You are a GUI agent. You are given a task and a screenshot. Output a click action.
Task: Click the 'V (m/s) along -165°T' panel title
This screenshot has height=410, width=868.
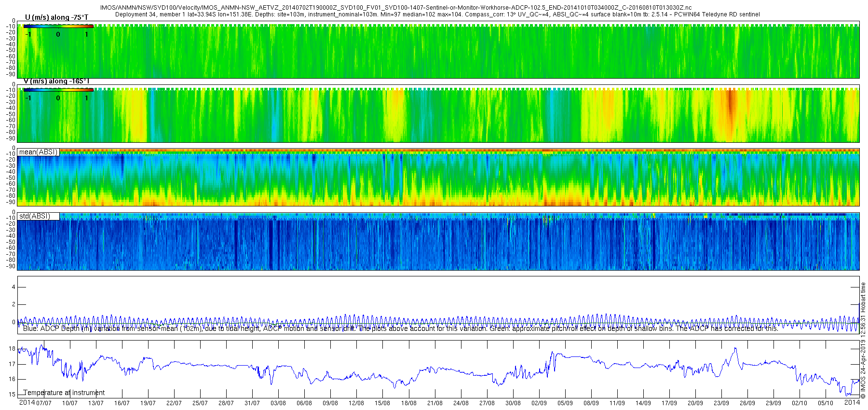56,81
